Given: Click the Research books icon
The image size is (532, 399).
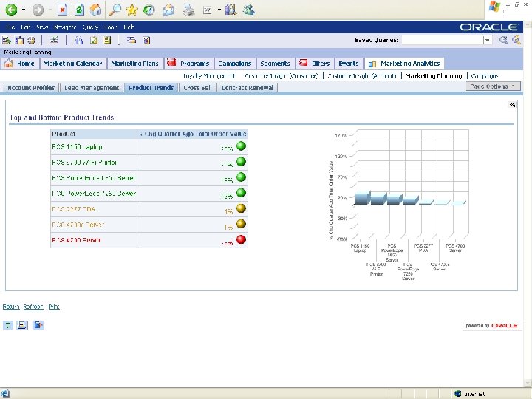Looking at the screenshot, I should tap(231, 10).
